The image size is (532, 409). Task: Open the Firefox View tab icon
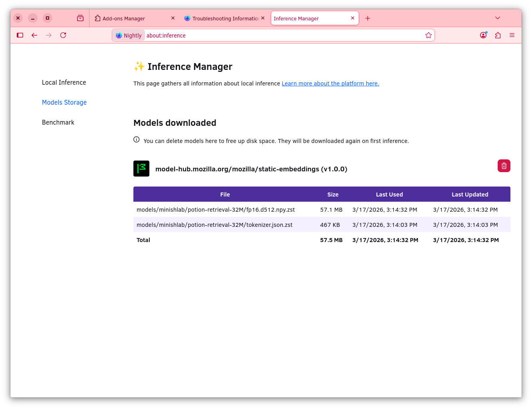tap(80, 18)
